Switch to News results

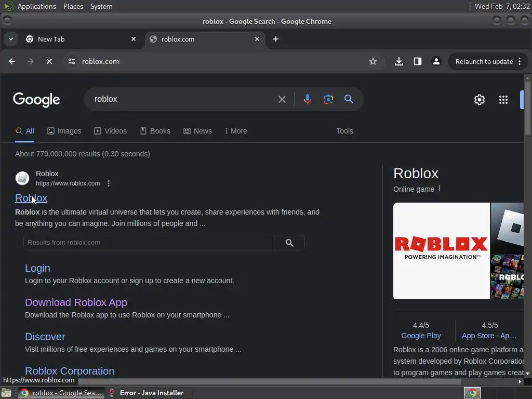(x=197, y=131)
